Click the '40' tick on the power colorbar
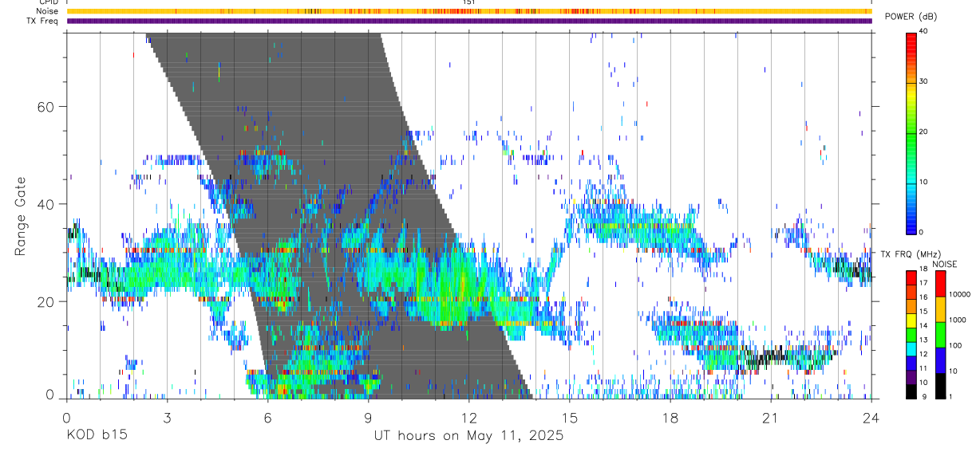 pyautogui.click(x=923, y=32)
